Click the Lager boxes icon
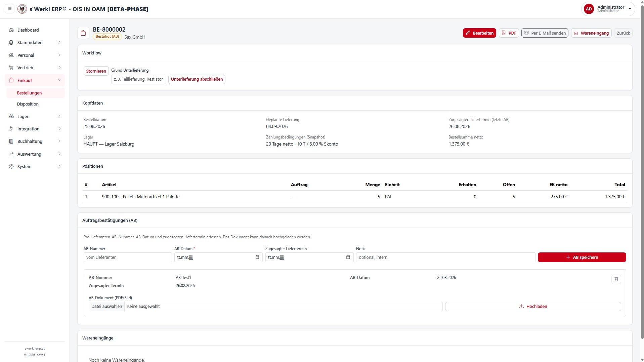This screenshot has width=644, height=362. tap(11, 116)
